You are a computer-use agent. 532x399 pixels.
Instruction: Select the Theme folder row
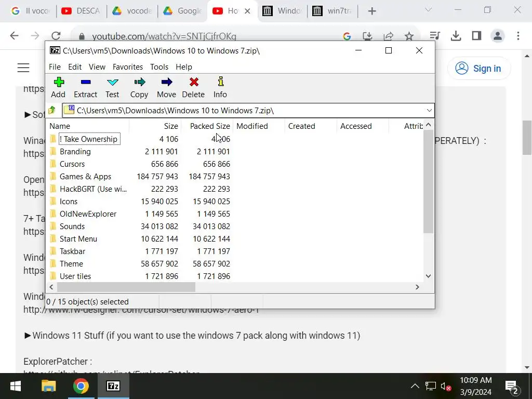coord(140,264)
